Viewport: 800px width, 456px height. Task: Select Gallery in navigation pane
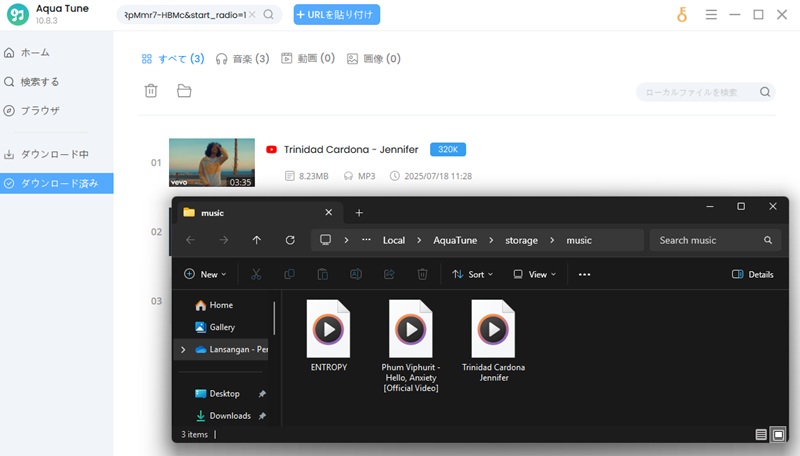[x=215, y=327]
